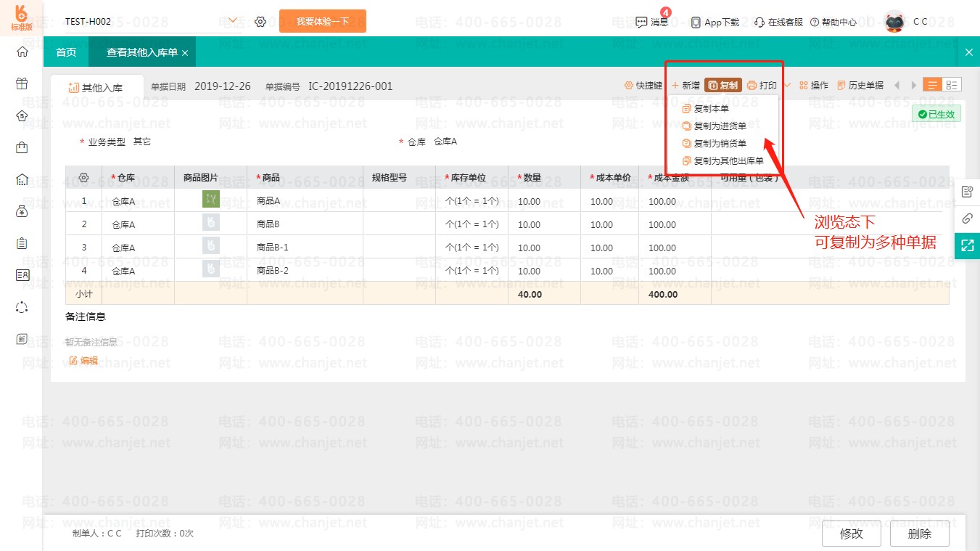This screenshot has width=980, height=551.
Task: Select 复制为进货单 menu entry
Action: (715, 126)
